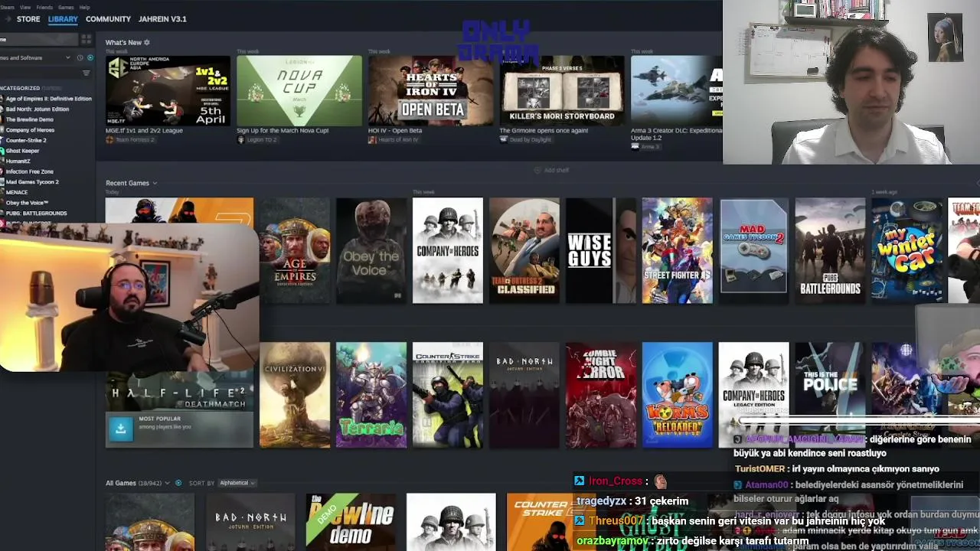Toggle sidebar ready-to-play filter icon
The image size is (980, 551).
pyautogui.click(x=90, y=57)
